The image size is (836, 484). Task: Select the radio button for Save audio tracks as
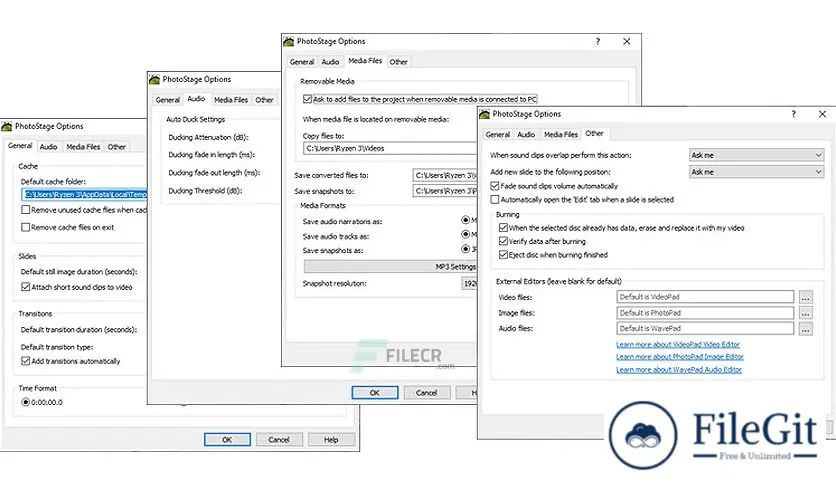tap(465, 235)
